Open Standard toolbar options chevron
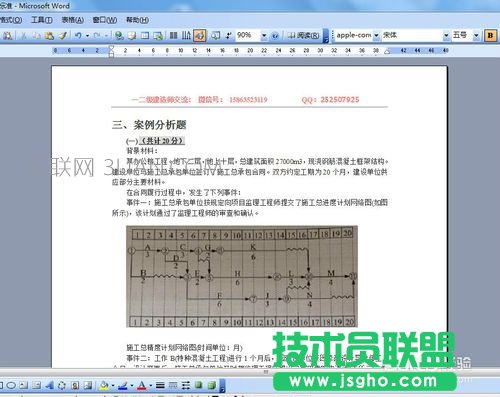This screenshot has height=397, width=500. [326, 36]
